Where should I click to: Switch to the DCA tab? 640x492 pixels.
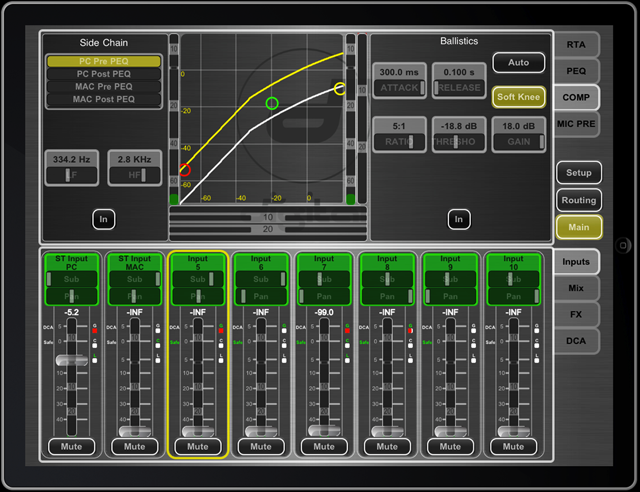coord(576,341)
